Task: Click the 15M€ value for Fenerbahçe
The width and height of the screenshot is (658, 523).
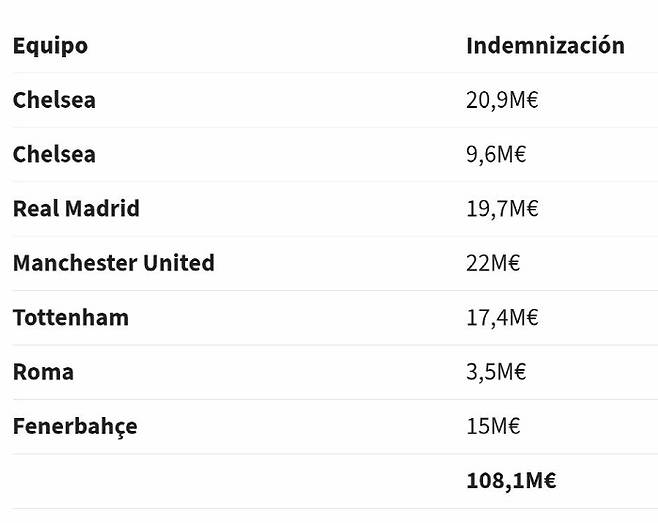Action: (493, 427)
